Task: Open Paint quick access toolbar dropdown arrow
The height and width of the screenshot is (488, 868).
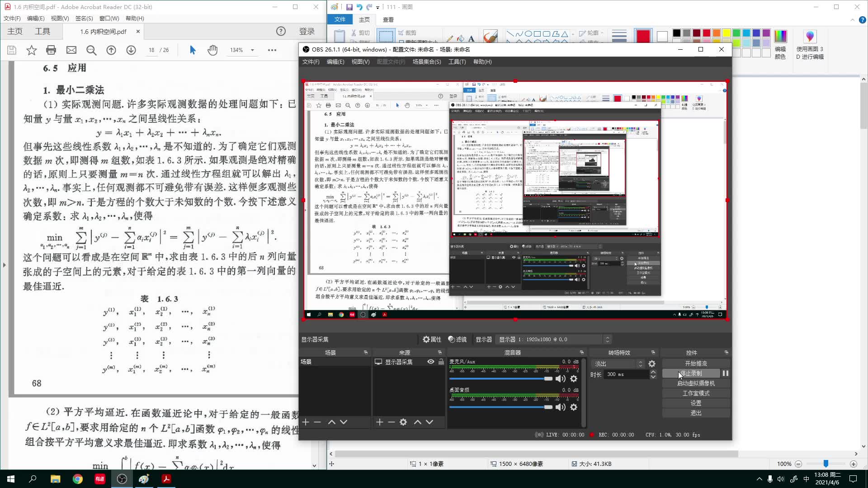Action: (377, 7)
